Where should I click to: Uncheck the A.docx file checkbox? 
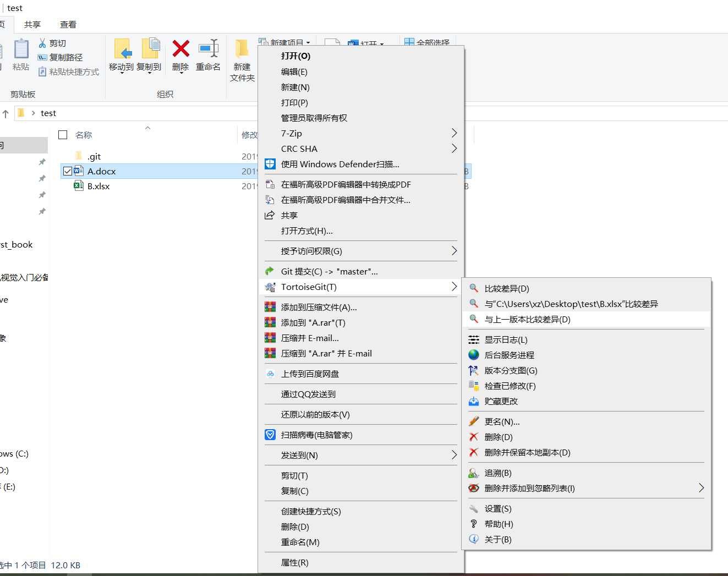point(68,171)
